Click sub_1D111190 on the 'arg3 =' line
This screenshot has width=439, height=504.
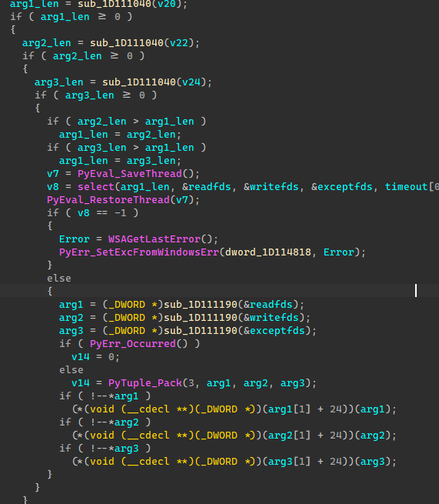click(201, 331)
